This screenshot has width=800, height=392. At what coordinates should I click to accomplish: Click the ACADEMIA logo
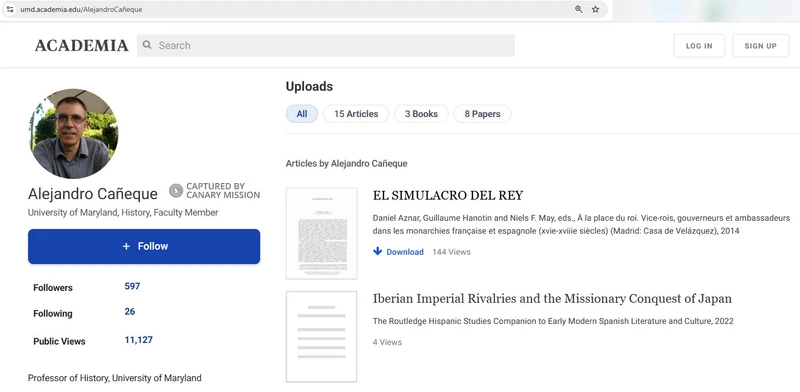pyautogui.click(x=82, y=45)
